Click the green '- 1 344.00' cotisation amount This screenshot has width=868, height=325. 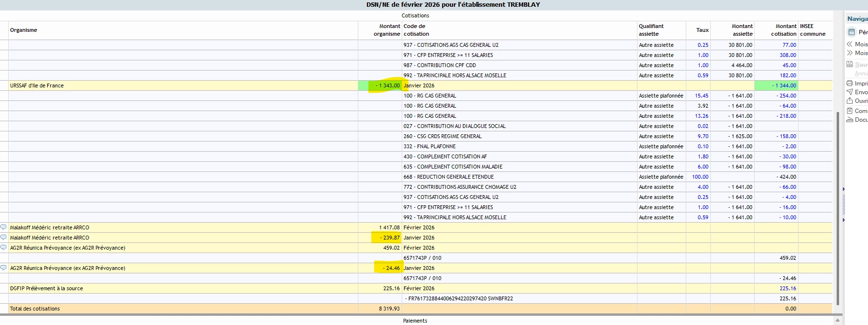(784, 85)
